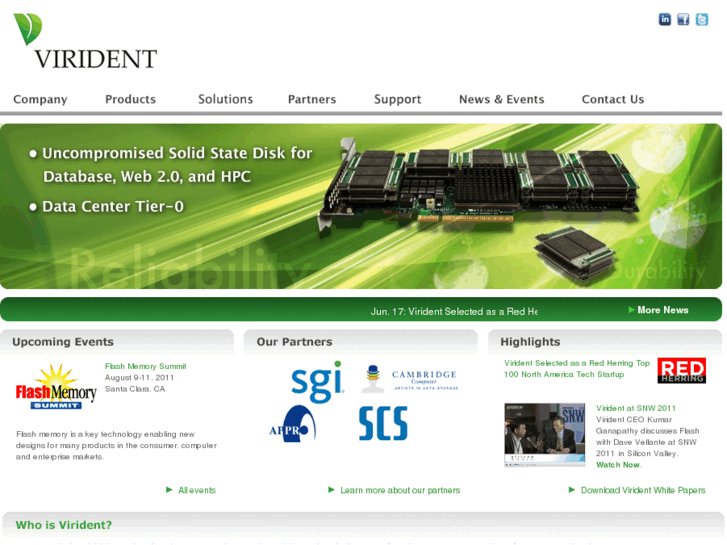The height and width of the screenshot is (545, 727).
Task: Open the Partners menu
Action: [312, 99]
